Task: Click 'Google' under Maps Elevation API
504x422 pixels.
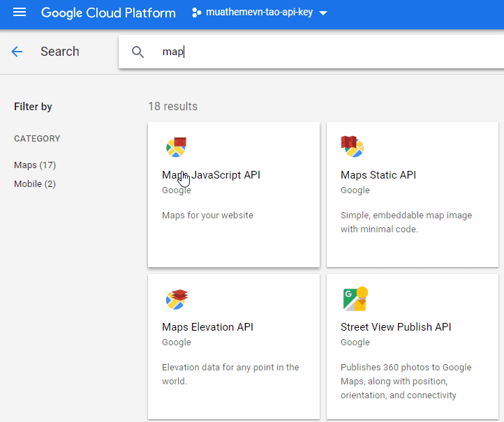Action: pos(177,342)
